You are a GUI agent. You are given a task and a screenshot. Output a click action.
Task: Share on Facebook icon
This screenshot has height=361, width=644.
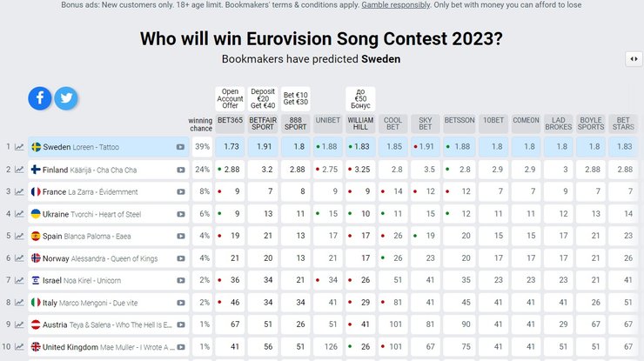(x=40, y=98)
